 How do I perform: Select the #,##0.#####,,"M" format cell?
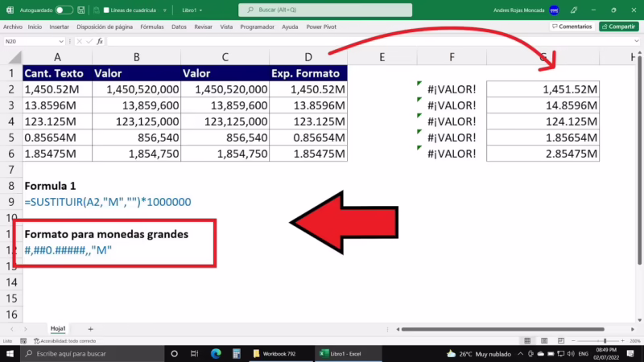pos(68,250)
